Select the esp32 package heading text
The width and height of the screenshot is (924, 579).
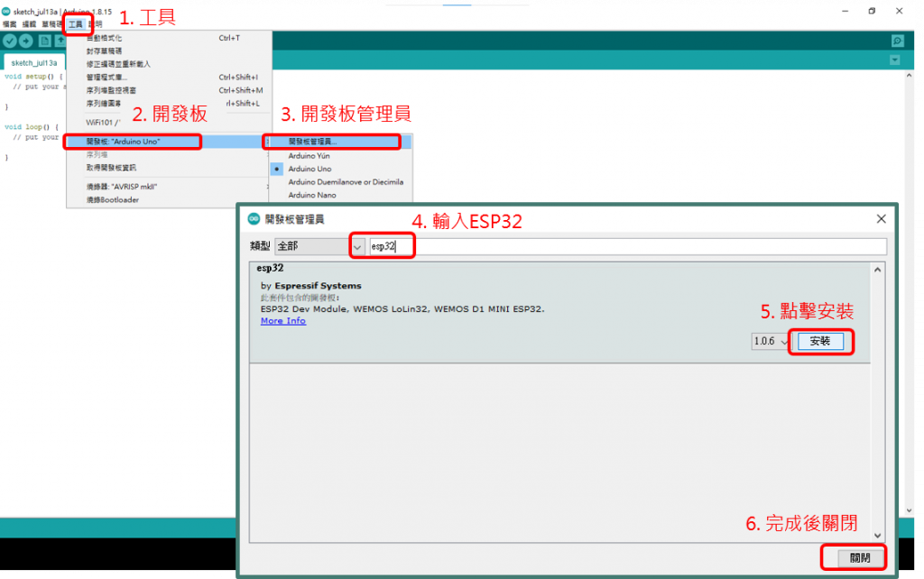pyautogui.click(x=270, y=268)
